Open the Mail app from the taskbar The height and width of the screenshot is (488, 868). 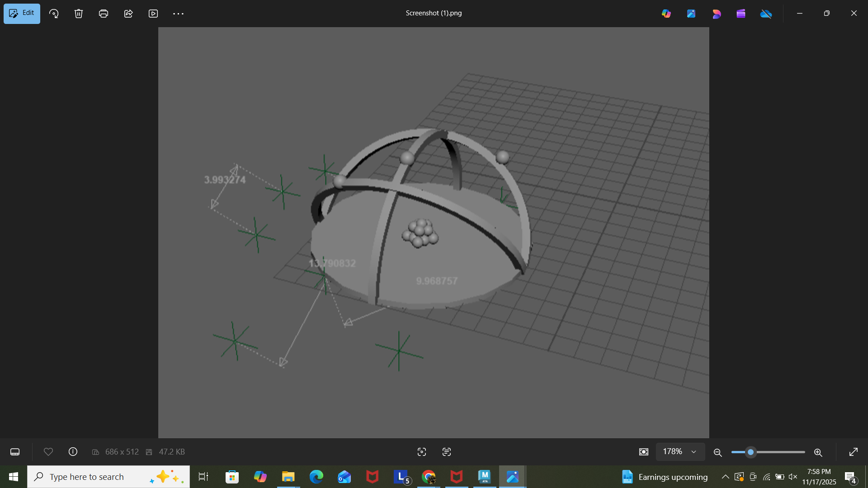(x=344, y=477)
